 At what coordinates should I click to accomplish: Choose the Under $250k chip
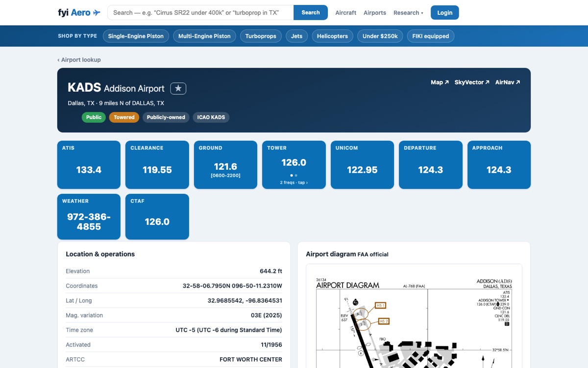coord(380,36)
